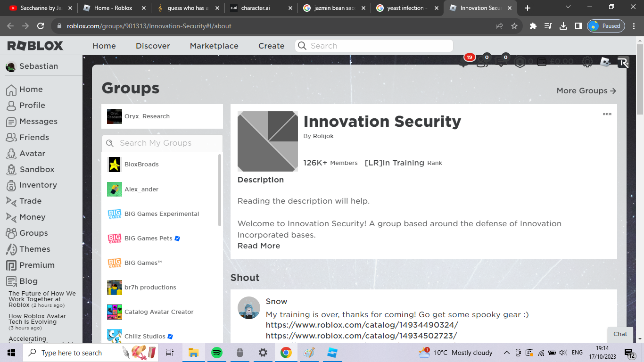Open a new Chrome tab
The width and height of the screenshot is (644, 362).
(x=528, y=8)
